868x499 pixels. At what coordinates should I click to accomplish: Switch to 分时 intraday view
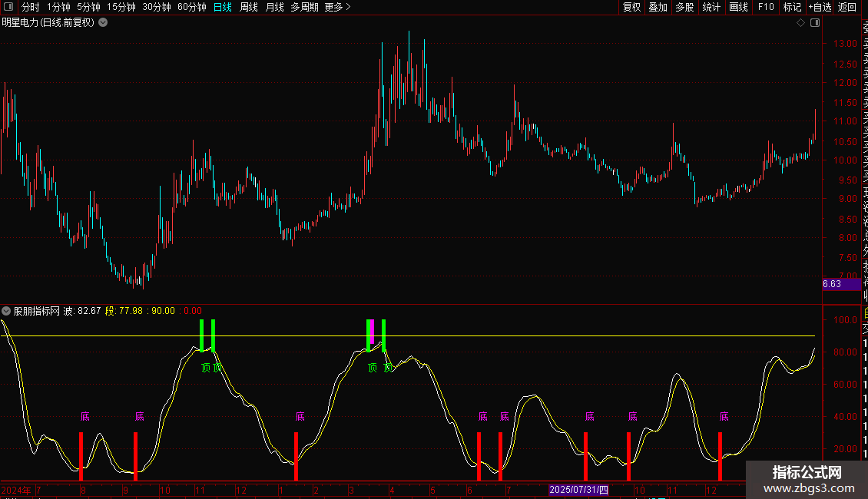coord(31,7)
